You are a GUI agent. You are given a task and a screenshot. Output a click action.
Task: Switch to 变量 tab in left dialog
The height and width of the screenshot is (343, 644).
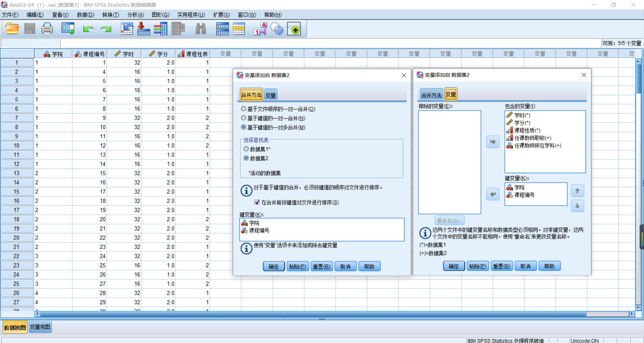(270, 95)
